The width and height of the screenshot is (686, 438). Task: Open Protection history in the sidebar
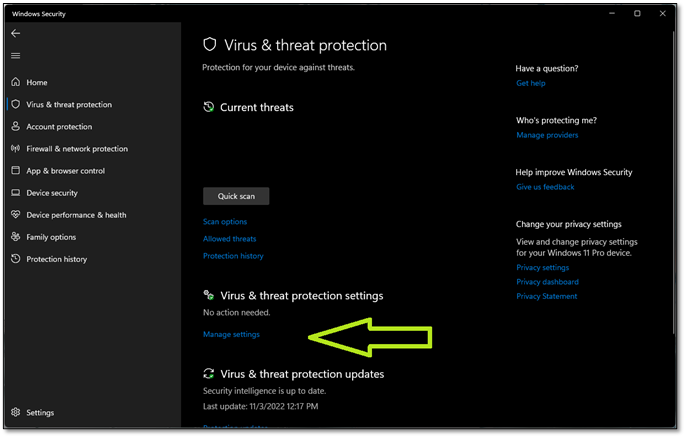[56, 259]
